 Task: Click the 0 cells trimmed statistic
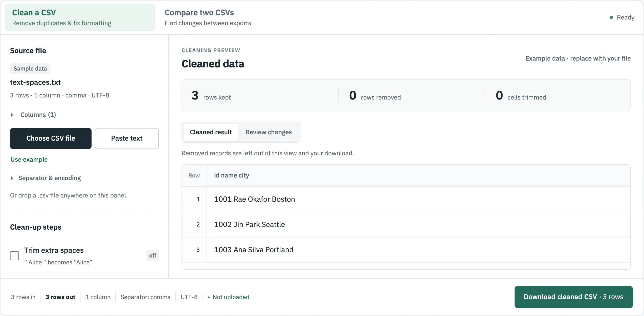click(521, 95)
